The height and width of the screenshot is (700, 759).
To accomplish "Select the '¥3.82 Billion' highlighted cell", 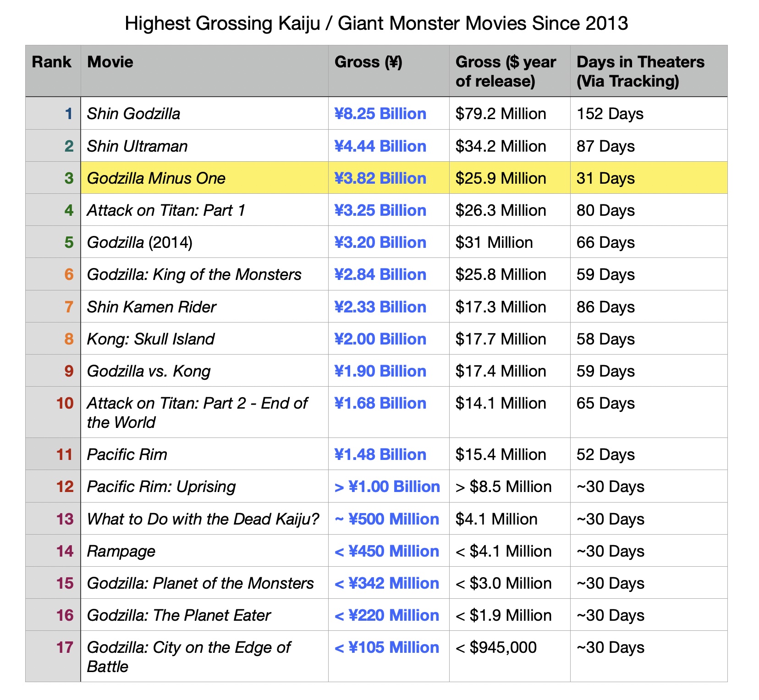I will [389, 178].
